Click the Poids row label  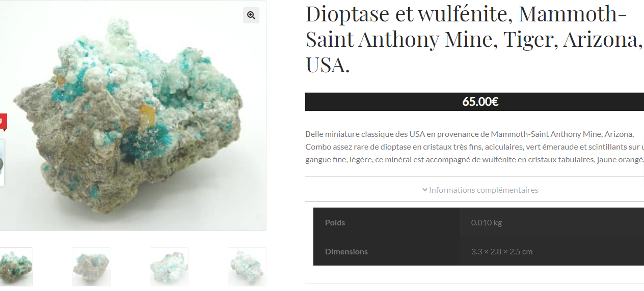coord(335,222)
